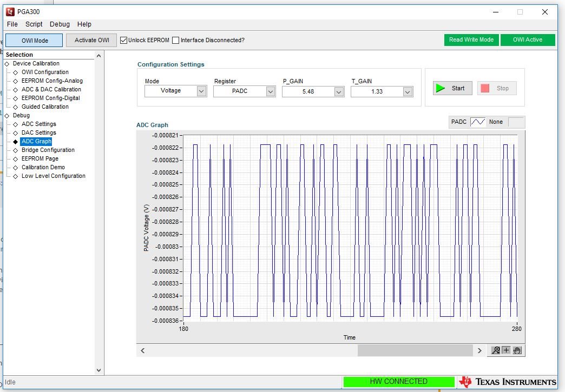Click the None plot legend swatch
This screenshot has width=565, height=392.
516,122
